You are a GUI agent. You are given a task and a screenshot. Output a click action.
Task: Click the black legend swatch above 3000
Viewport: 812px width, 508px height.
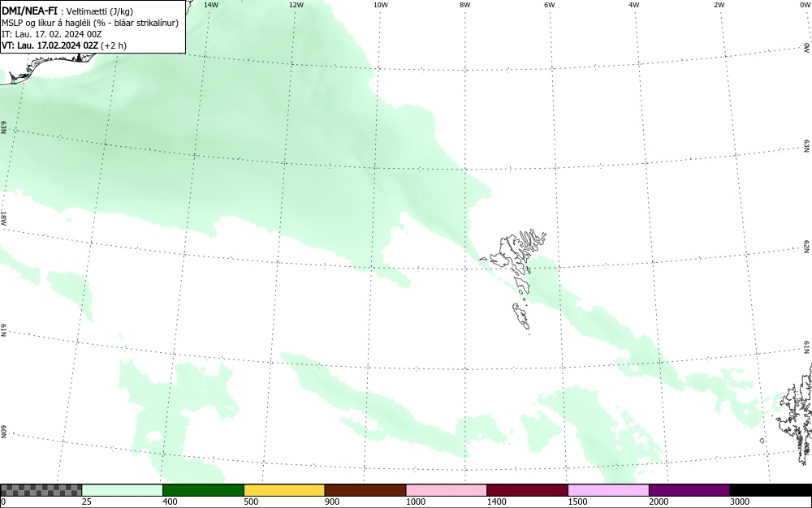click(x=771, y=490)
